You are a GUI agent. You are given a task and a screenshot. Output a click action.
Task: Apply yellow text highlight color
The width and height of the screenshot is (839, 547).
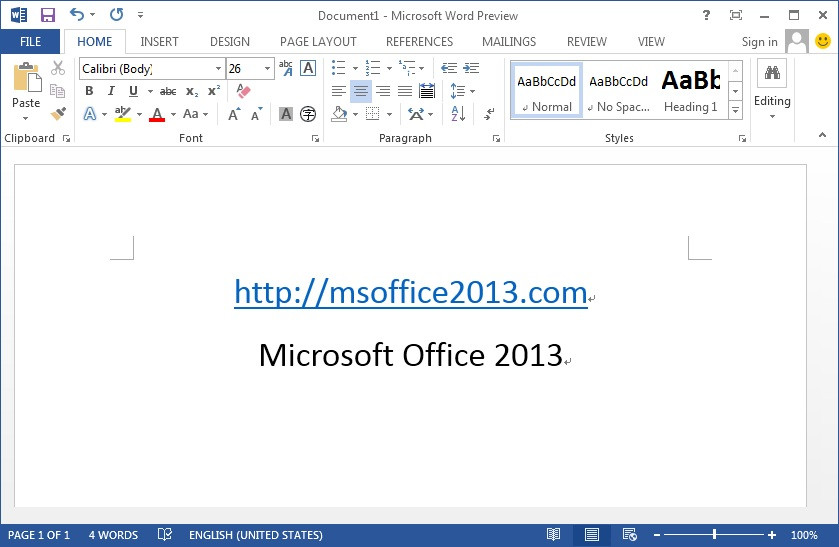click(x=123, y=114)
